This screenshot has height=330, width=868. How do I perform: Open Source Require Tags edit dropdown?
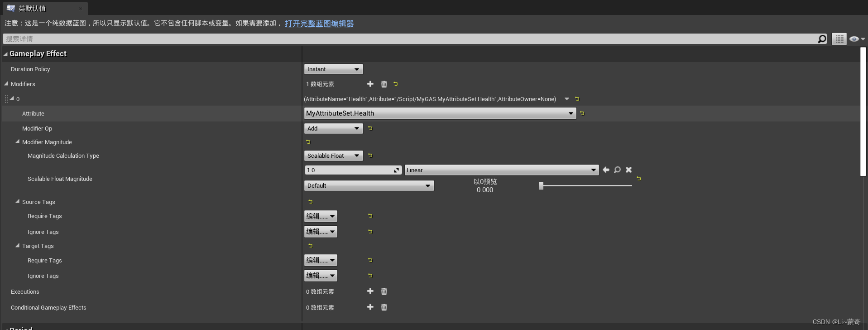point(321,216)
